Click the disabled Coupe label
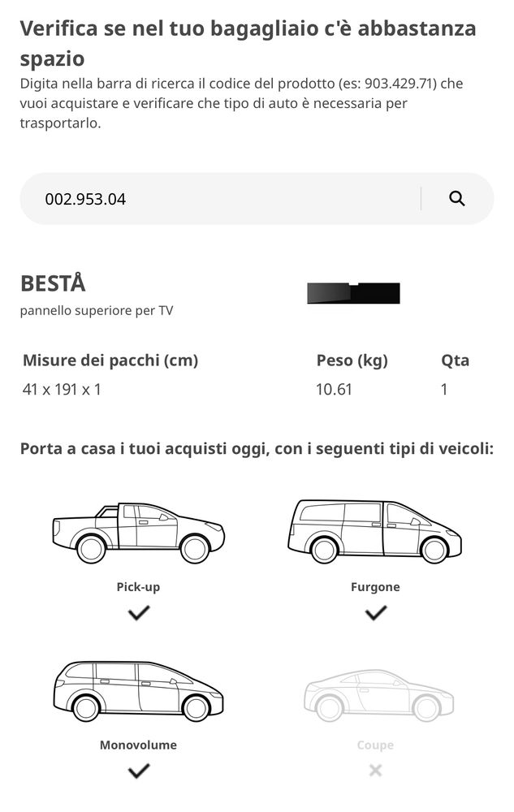The width and height of the screenshot is (514, 812). [375, 745]
